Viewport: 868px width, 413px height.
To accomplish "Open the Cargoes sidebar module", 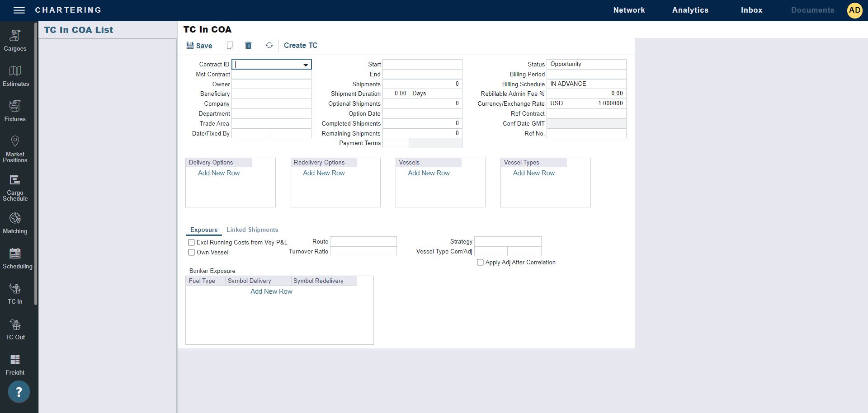I will click(x=15, y=40).
